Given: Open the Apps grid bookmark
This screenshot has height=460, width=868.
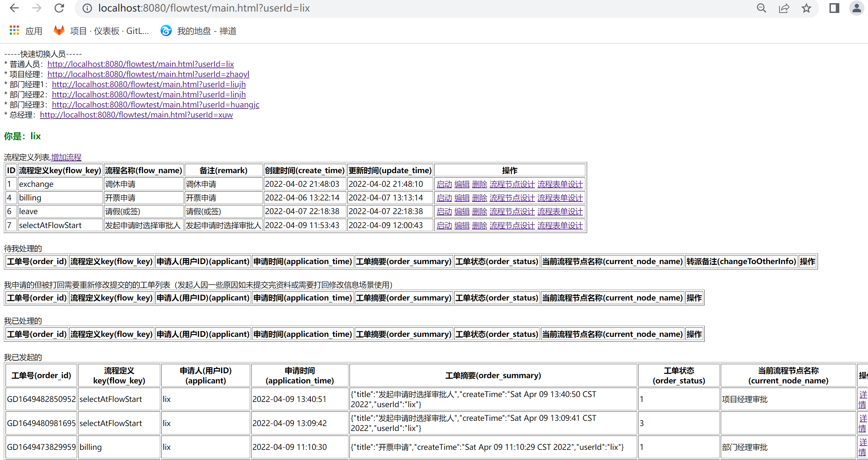Looking at the screenshot, I should point(26,31).
